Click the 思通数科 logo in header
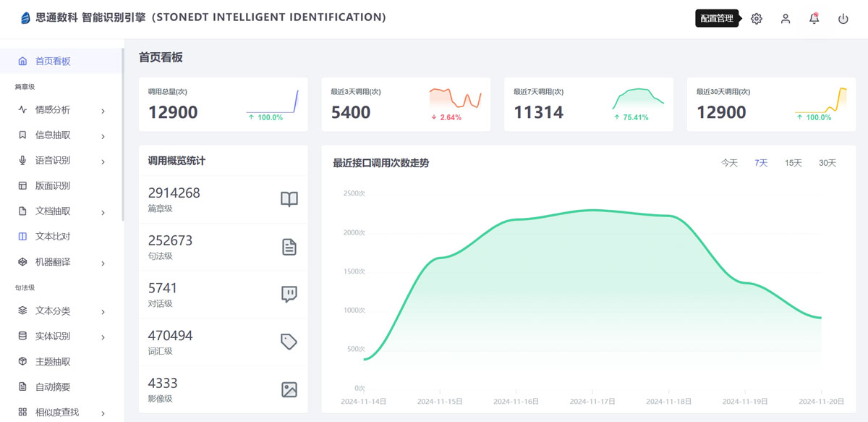This screenshot has height=422, width=868. [x=26, y=18]
